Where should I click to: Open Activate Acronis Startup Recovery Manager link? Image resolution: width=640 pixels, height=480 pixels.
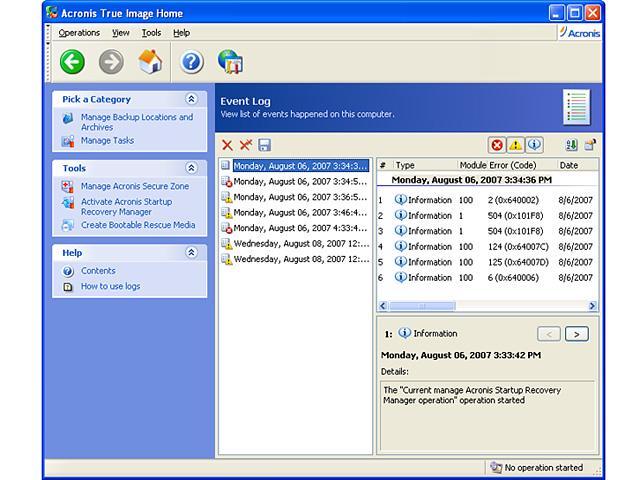pyautogui.click(x=127, y=207)
